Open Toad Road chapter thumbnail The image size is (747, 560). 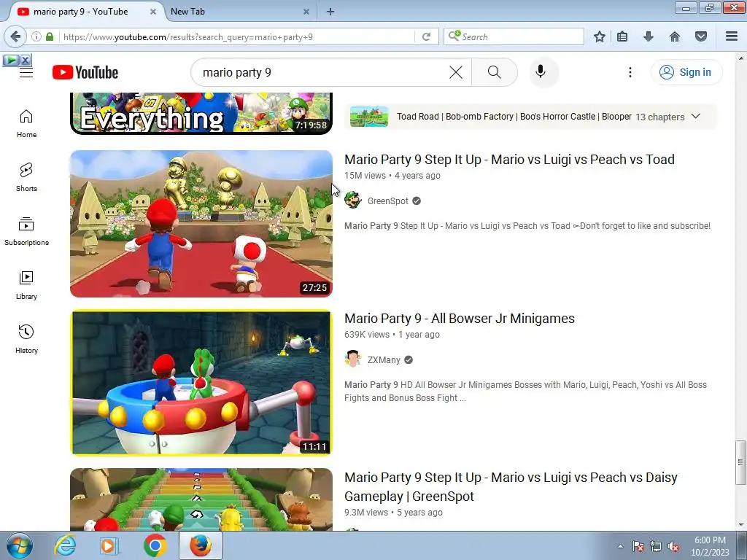tap(369, 117)
